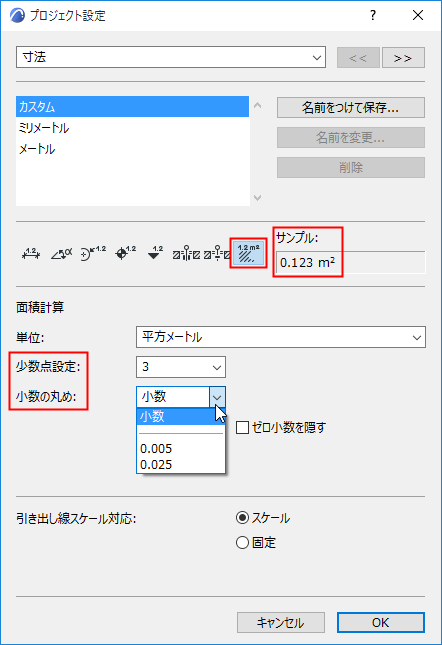Select the level dimension icon
Image resolution: width=442 pixels, height=645 pixels.
coord(125,254)
